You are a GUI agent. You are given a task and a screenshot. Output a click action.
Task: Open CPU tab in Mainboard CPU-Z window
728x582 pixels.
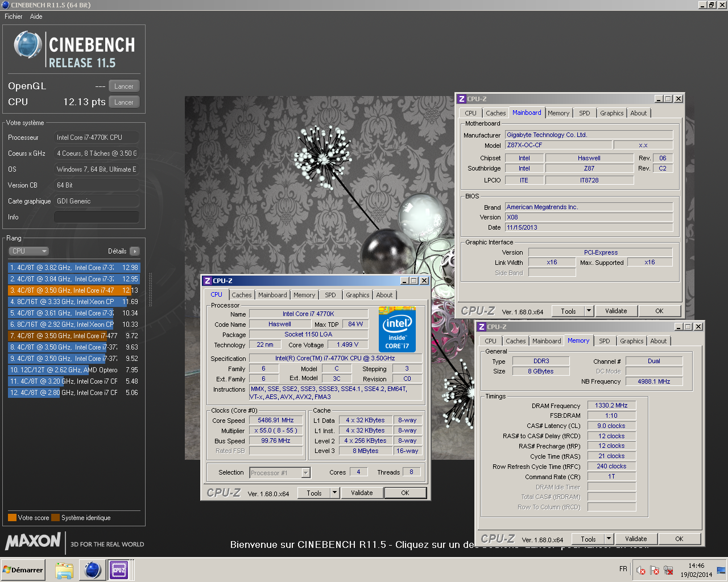[470, 113]
